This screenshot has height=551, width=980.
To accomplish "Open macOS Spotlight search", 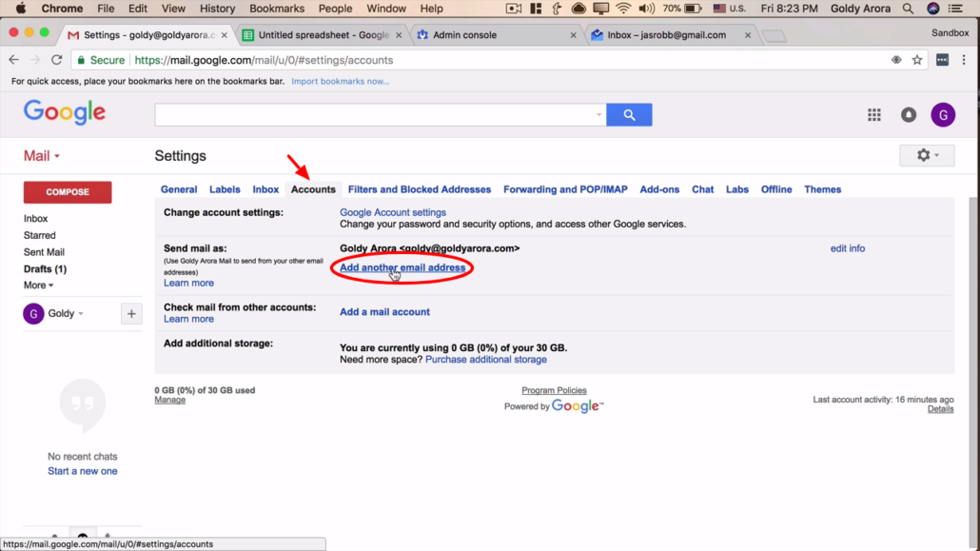I will click(908, 9).
